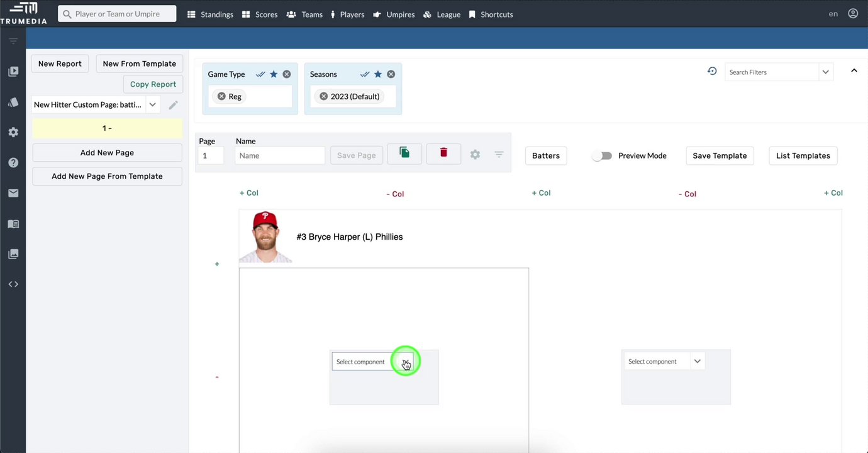Click the Add New Page From Template button
This screenshot has width=868, height=453.
pyautogui.click(x=107, y=176)
